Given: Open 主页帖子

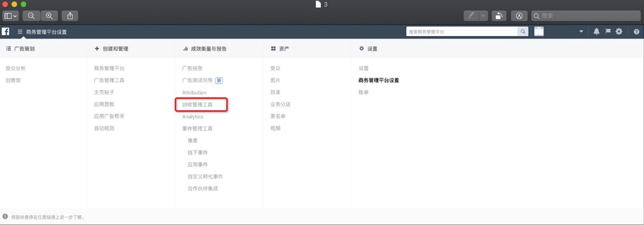Looking at the screenshot, I should click(x=104, y=92).
